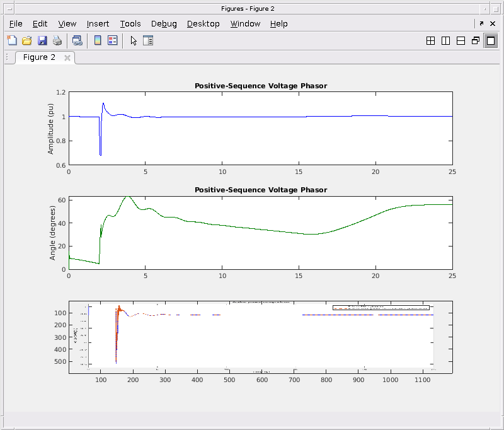Save the figure with floppy disk icon
This screenshot has width=504, height=430.
click(x=42, y=40)
